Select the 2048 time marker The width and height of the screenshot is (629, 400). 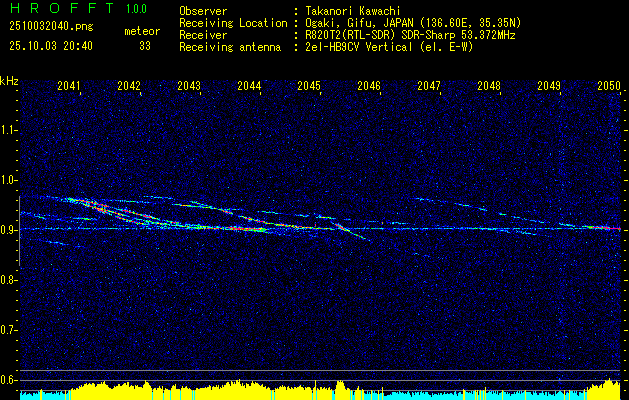489,86
